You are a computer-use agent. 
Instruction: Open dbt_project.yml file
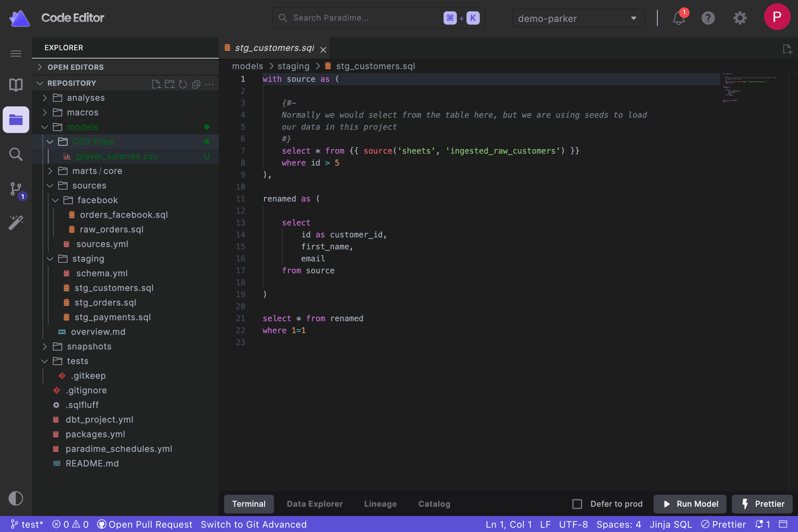click(125, 420)
